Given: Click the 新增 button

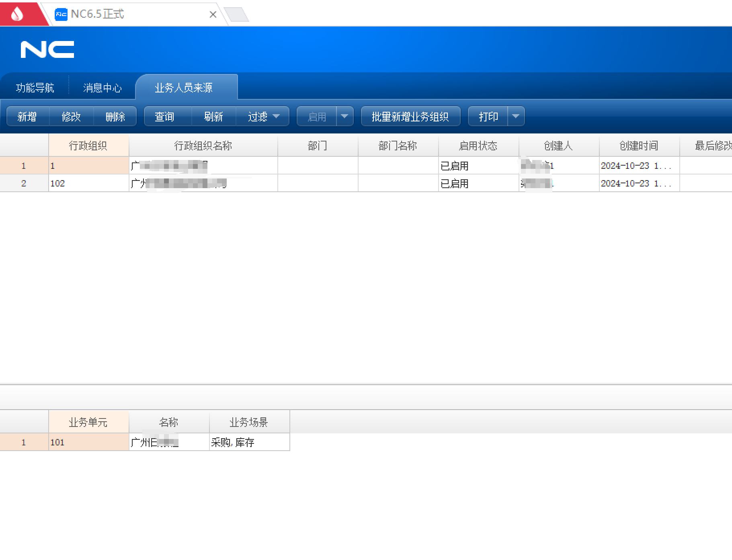Looking at the screenshot, I should [x=27, y=117].
